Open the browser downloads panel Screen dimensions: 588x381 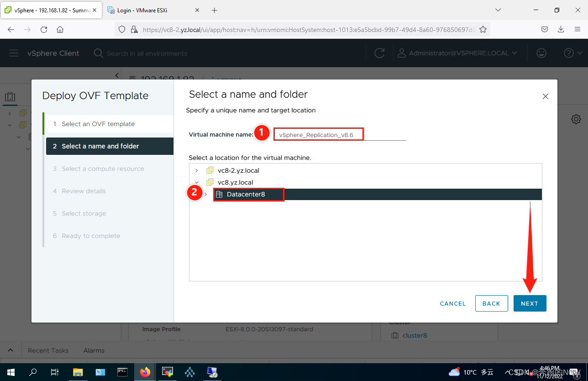(561, 29)
